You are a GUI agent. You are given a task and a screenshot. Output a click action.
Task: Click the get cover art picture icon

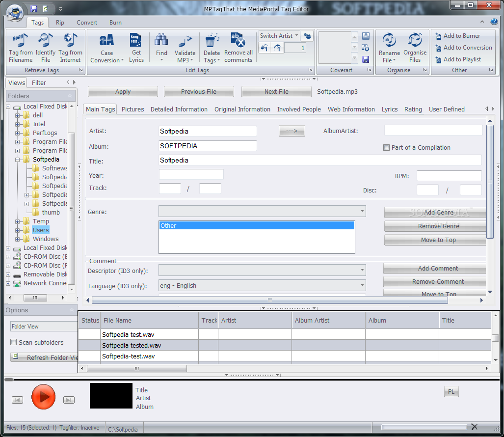(366, 36)
